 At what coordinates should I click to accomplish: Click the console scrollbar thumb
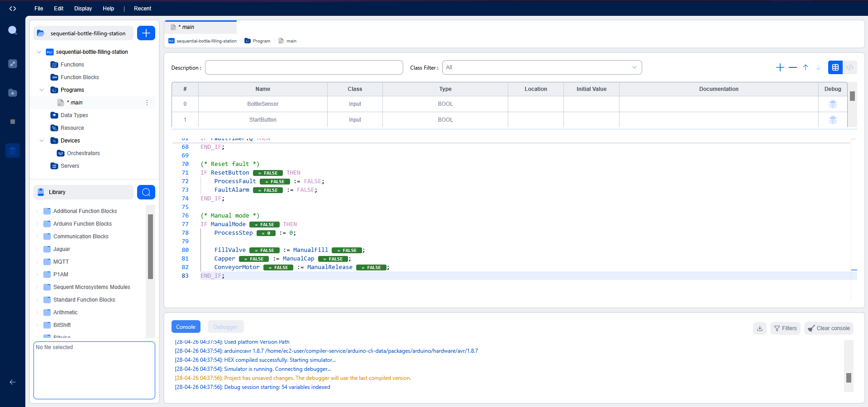pos(849,378)
